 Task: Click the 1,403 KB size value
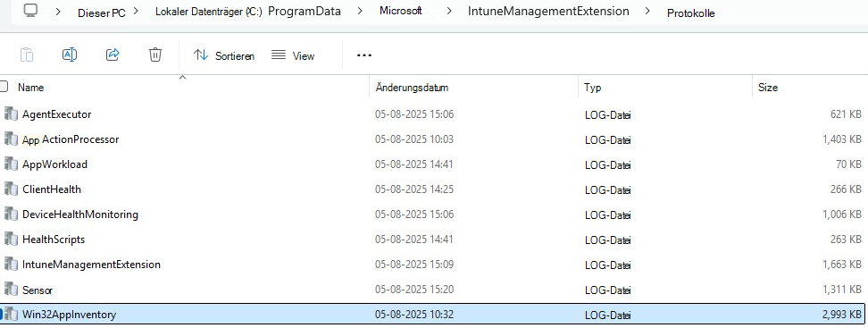pyautogui.click(x=841, y=139)
